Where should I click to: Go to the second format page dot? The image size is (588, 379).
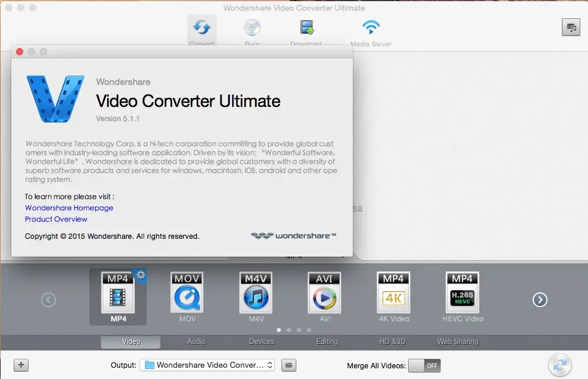(x=289, y=330)
